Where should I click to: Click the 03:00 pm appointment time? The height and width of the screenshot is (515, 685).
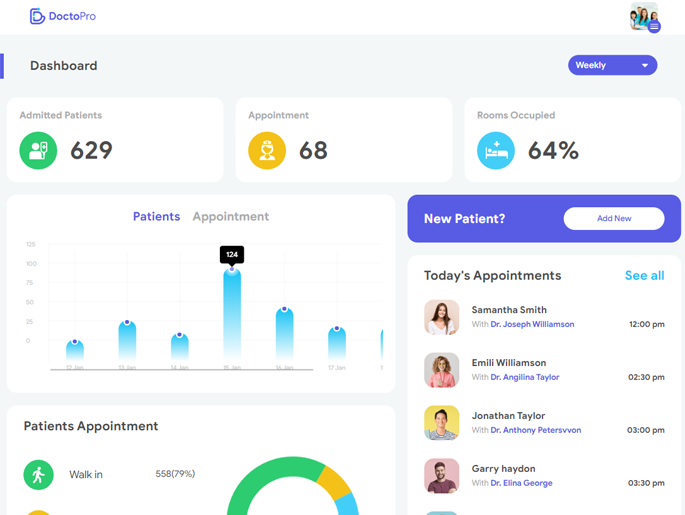tap(646, 430)
